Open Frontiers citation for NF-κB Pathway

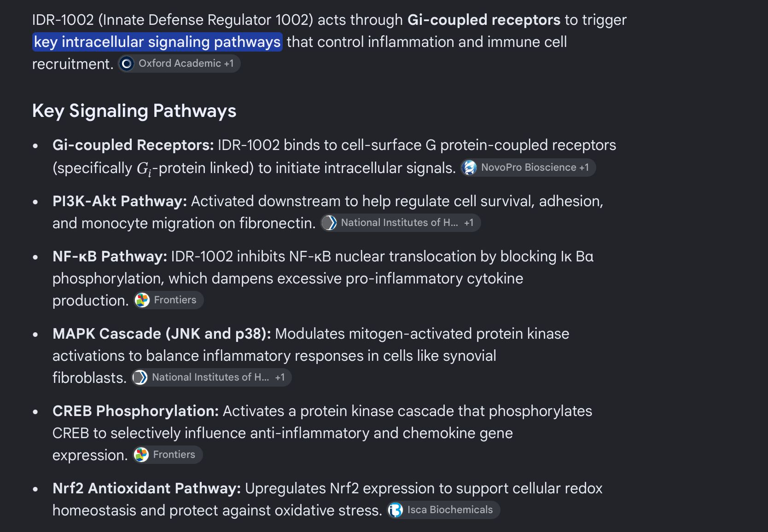pos(169,300)
